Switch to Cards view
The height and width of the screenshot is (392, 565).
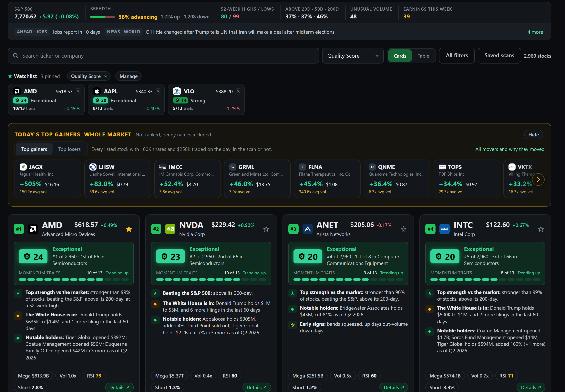(x=400, y=56)
